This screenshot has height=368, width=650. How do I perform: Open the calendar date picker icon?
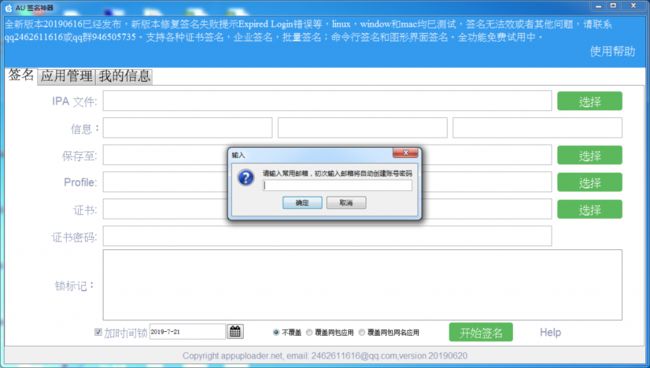(x=235, y=332)
